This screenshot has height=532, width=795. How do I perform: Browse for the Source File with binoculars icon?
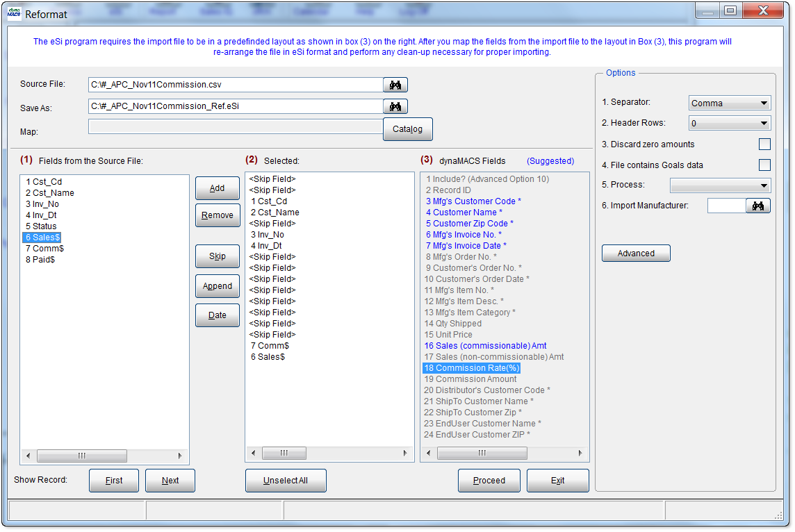point(395,85)
